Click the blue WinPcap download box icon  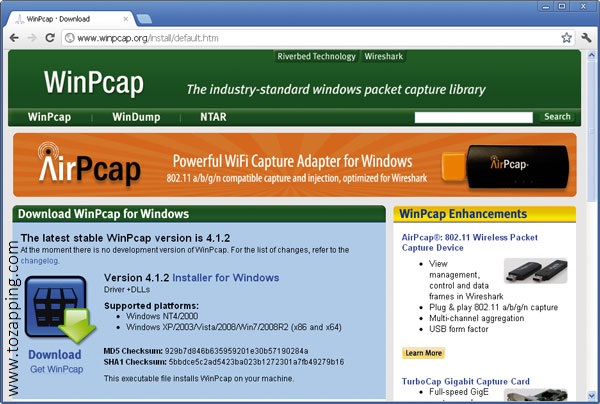(x=60, y=309)
